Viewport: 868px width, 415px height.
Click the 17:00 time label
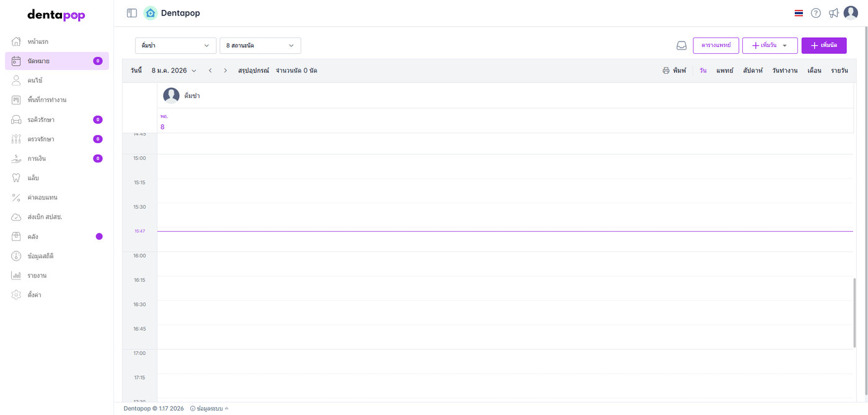tap(139, 353)
